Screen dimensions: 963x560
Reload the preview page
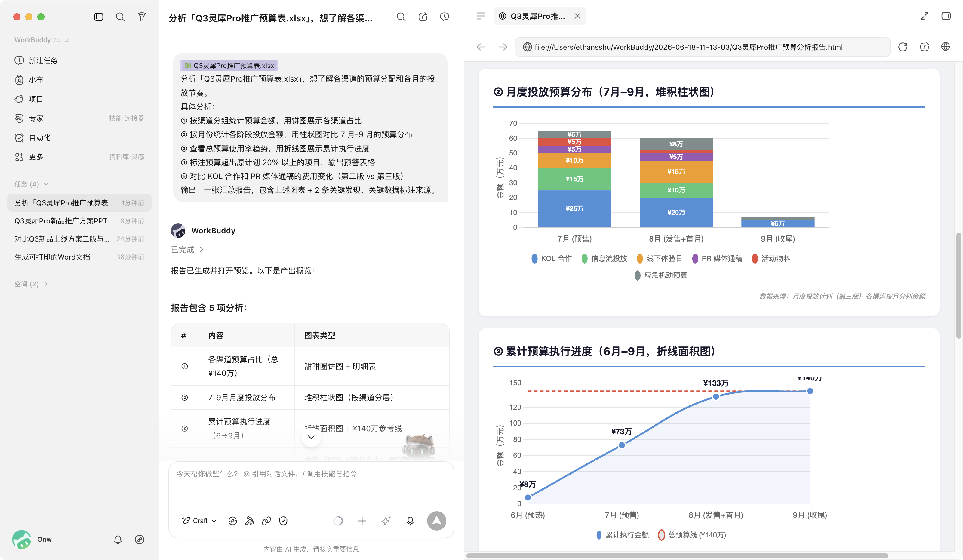(903, 47)
